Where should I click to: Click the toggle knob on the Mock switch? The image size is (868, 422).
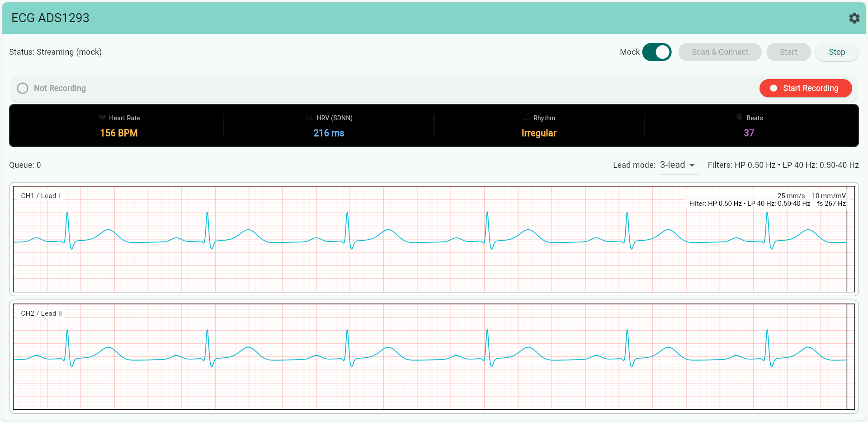662,52
